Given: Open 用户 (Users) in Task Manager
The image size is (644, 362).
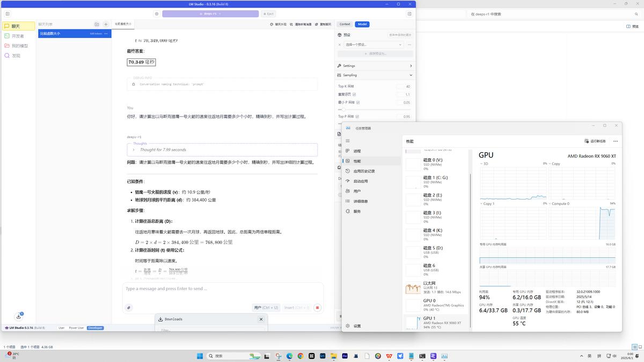Looking at the screenshot, I should coord(371,191).
